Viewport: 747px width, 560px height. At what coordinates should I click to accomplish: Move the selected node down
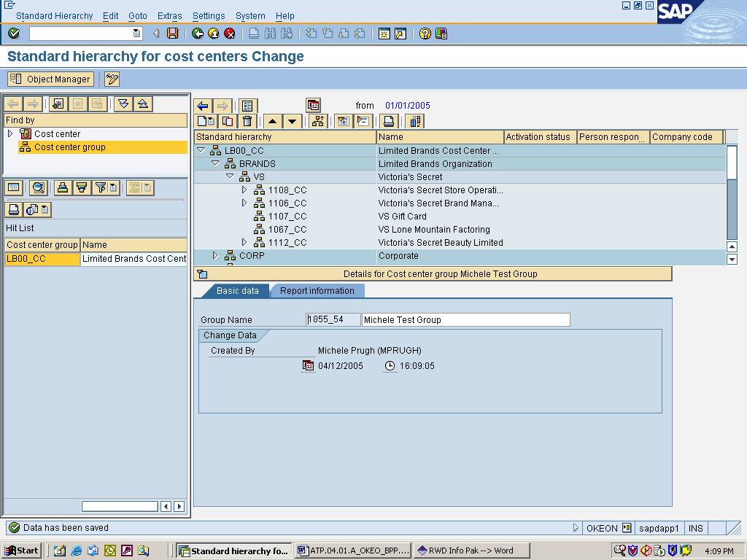tap(292, 122)
